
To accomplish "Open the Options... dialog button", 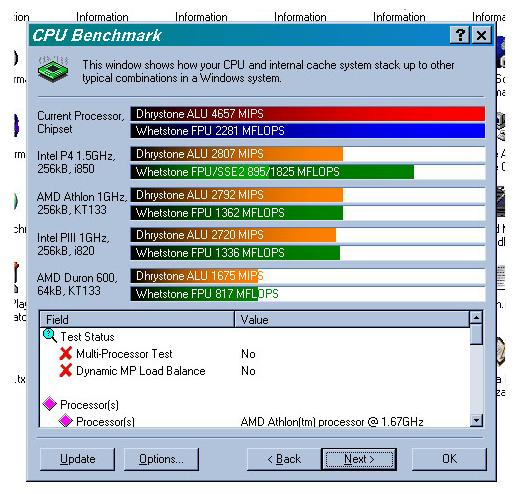I will 161,459.
